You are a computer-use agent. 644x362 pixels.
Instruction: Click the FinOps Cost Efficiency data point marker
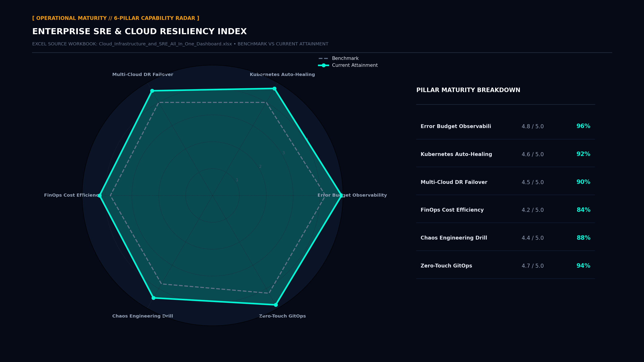(100, 195)
